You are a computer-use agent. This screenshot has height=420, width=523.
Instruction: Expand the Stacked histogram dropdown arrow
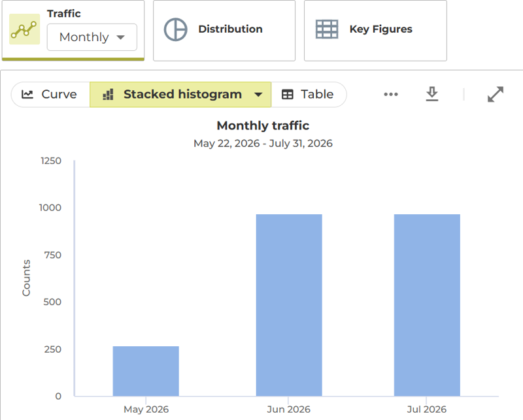[x=258, y=95]
